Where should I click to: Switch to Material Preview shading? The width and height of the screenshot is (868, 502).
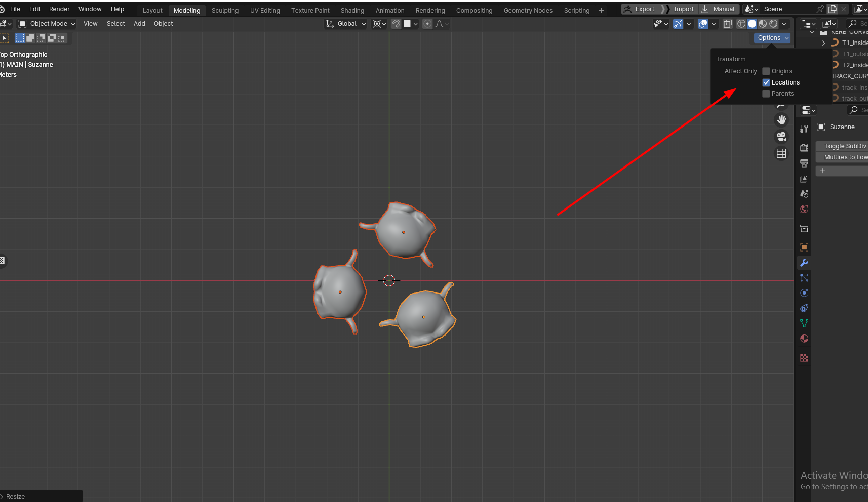763,24
